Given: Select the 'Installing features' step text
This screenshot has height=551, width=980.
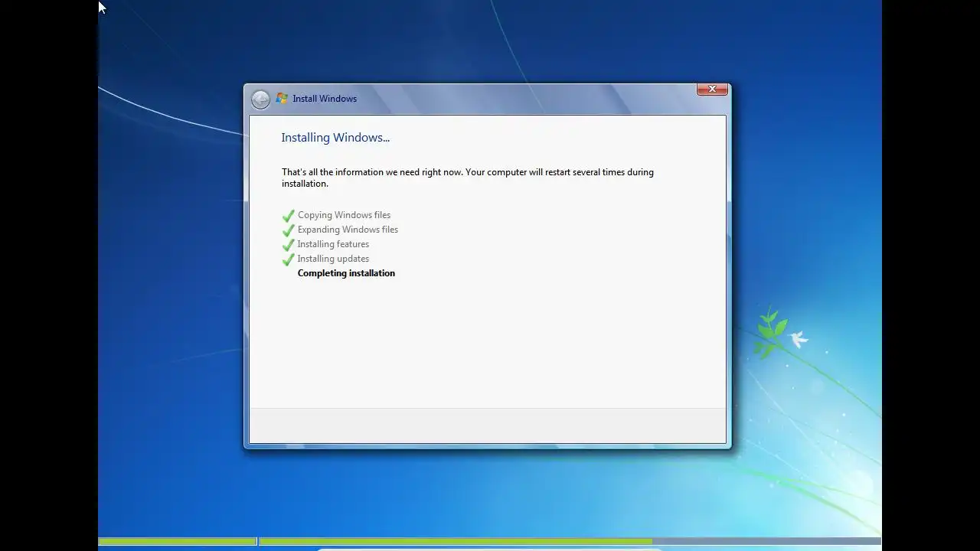Looking at the screenshot, I should [333, 244].
